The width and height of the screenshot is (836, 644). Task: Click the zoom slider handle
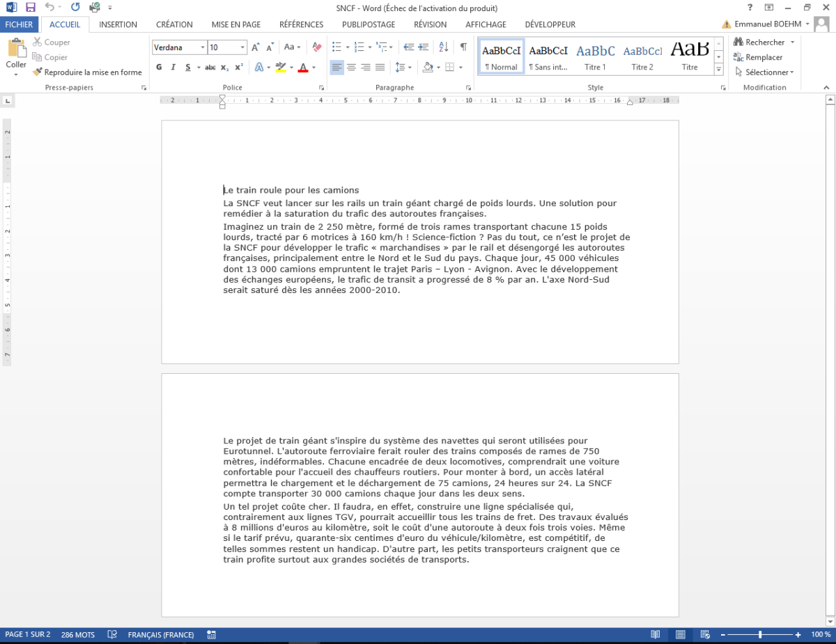point(760,635)
